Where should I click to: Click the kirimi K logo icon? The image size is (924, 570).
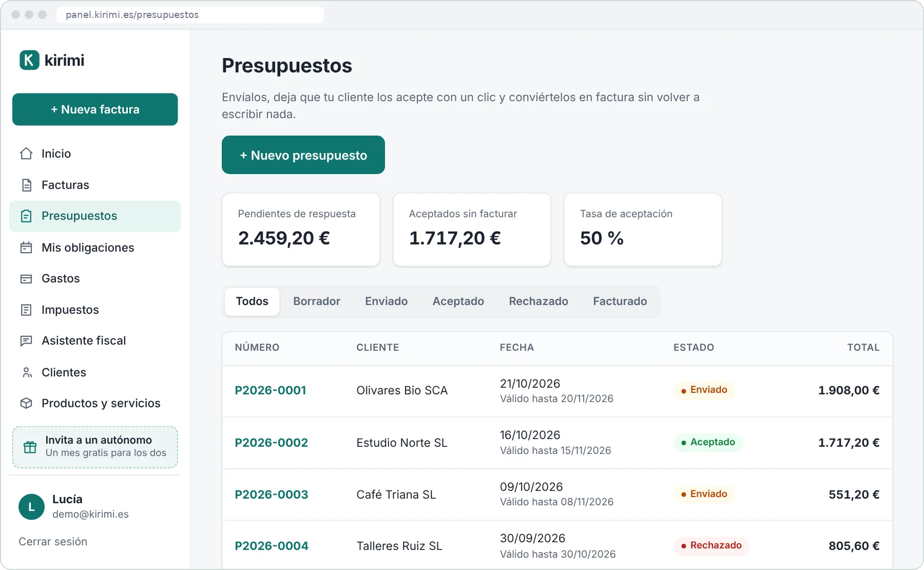(29, 60)
